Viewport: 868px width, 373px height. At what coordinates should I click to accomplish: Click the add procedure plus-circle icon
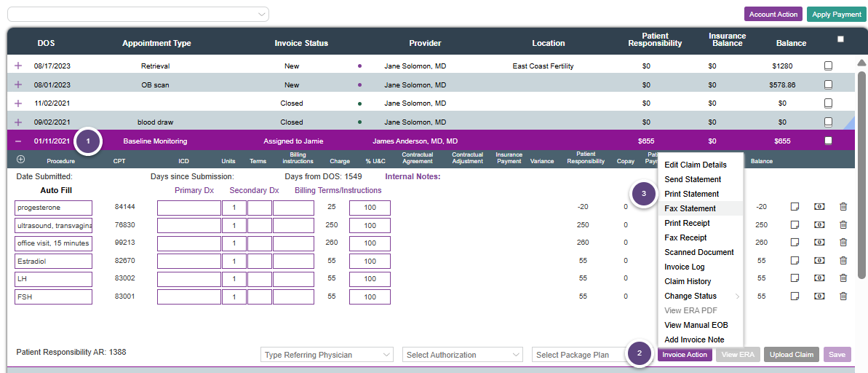(x=20, y=159)
